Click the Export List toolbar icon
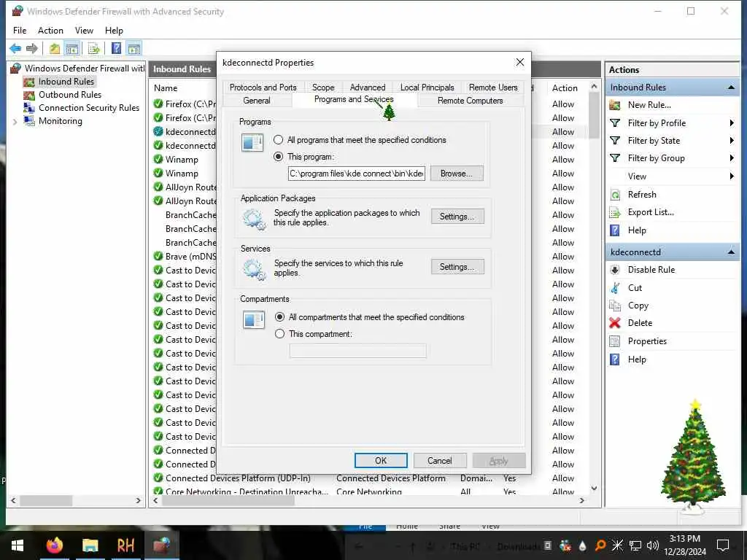747x560 pixels. point(94,48)
